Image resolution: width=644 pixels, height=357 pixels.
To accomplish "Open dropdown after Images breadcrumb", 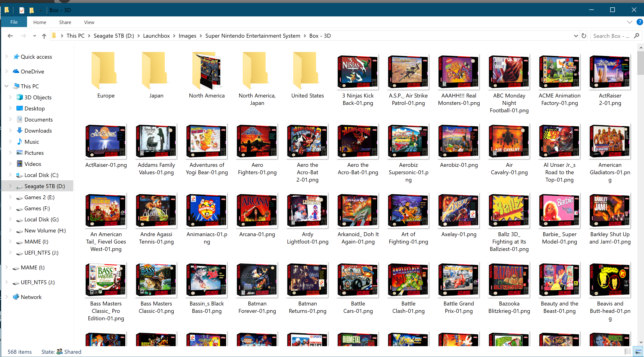I will [x=201, y=36].
